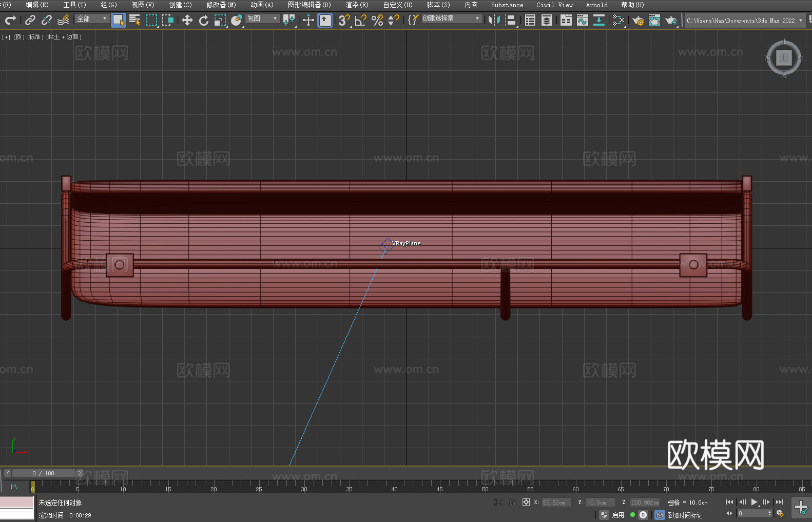
Task: Open the 修改器(M) menu
Action: pos(221,5)
